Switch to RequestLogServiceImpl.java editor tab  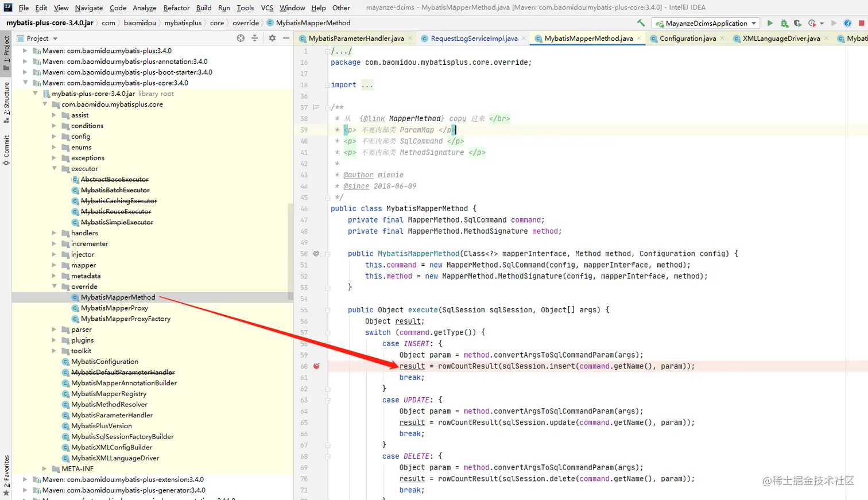(474, 38)
